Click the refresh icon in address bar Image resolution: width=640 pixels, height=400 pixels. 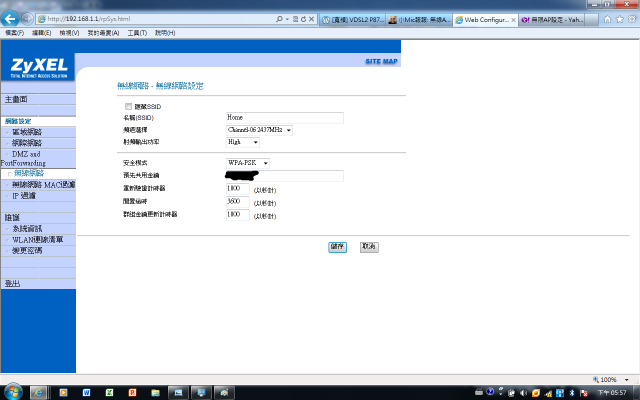click(x=303, y=19)
